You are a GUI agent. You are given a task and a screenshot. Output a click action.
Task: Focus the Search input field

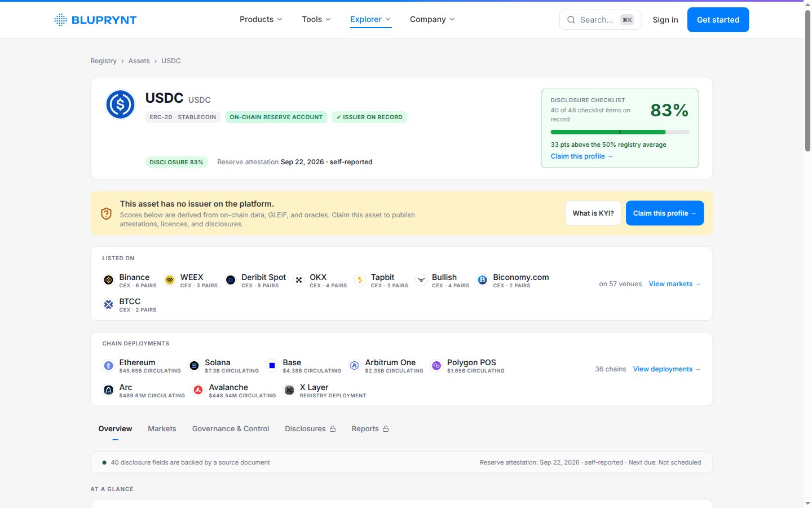(x=600, y=20)
